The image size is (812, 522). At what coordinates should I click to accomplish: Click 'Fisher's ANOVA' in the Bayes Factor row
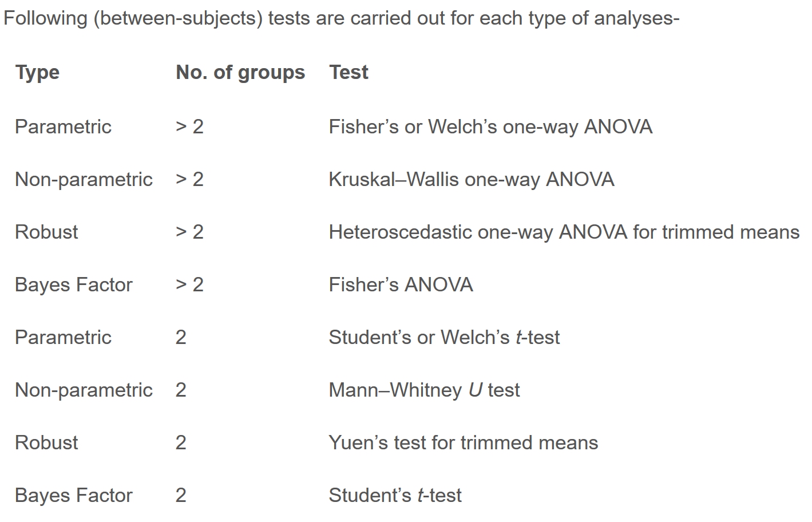(x=401, y=284)
